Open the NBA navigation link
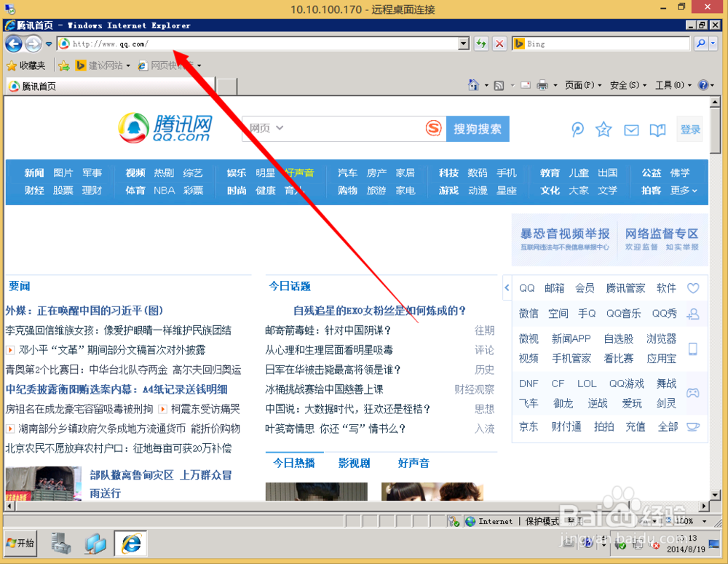728x564 pixels. click(x=165, y=191)
